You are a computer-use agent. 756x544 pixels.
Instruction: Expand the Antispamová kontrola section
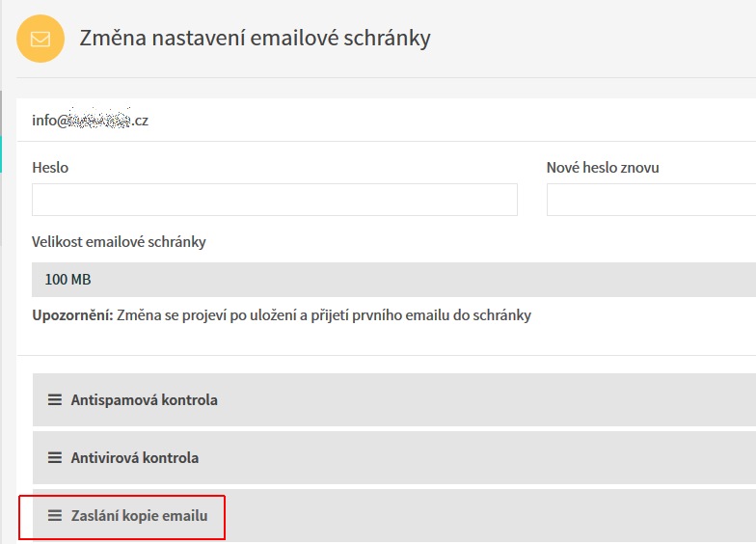click(394, 399)
